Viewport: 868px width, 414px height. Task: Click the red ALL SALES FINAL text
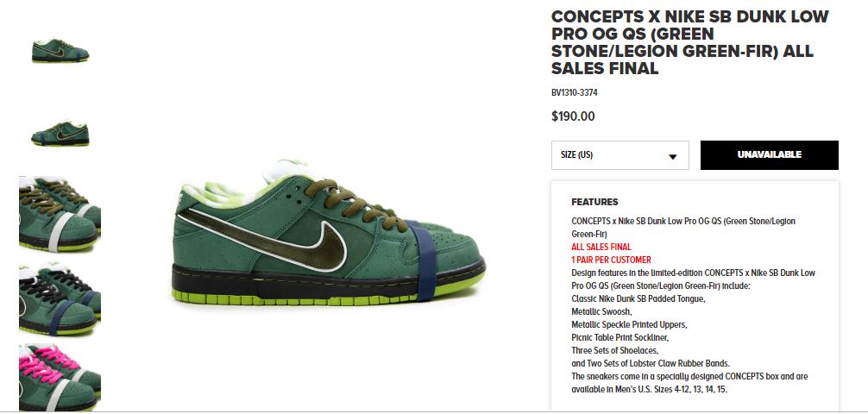tap(601, 247)
